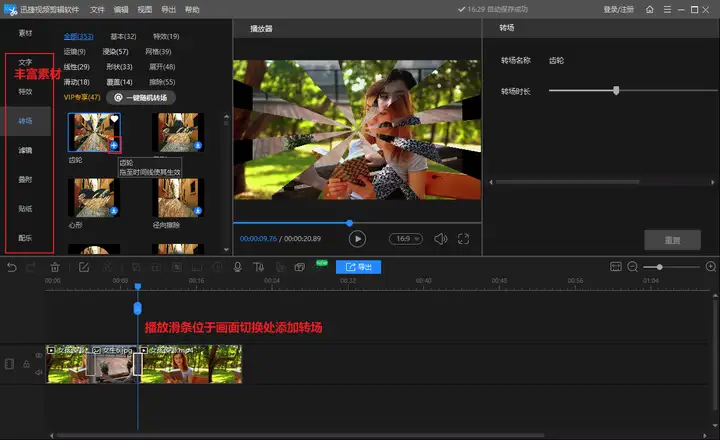Click the home icon in the title bar
The image size is (720, 440).
click(649, 9)
